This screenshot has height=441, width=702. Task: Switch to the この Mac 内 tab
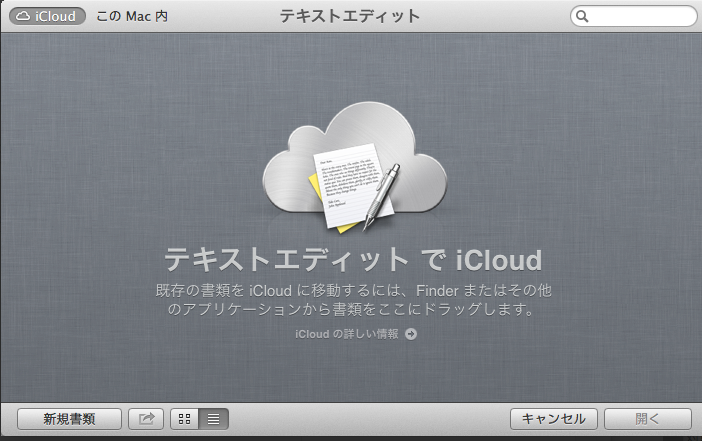[x=132, y=16]
